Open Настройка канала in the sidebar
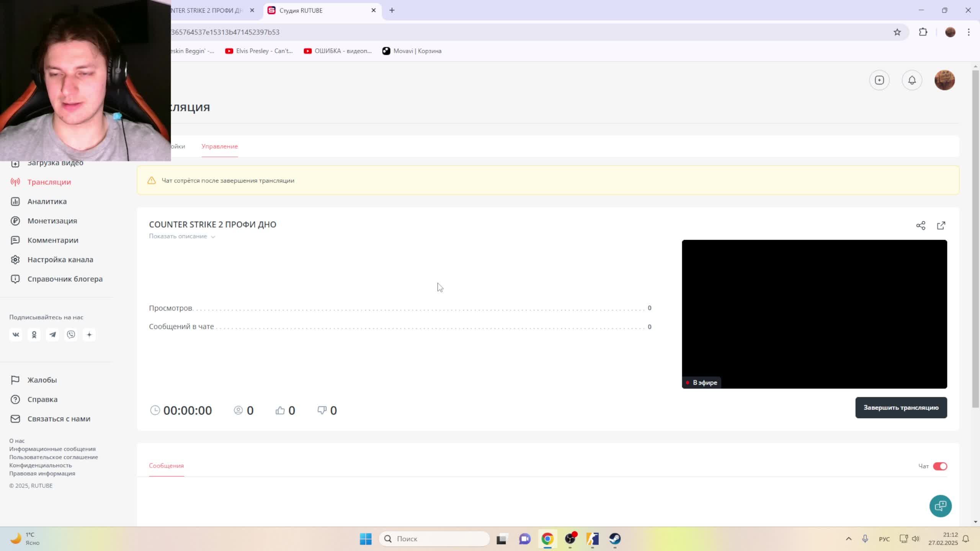The image size is (980, 551). (60, 259)
